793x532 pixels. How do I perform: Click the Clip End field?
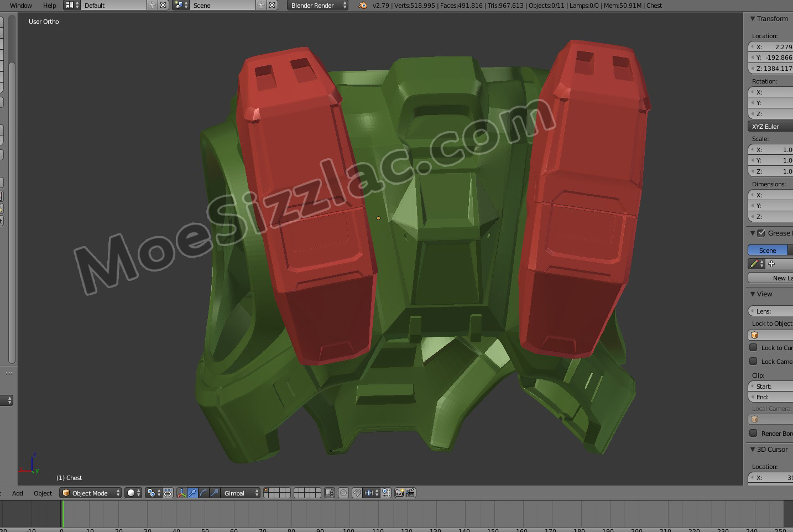pyautogui.click(x=770, y=397)
